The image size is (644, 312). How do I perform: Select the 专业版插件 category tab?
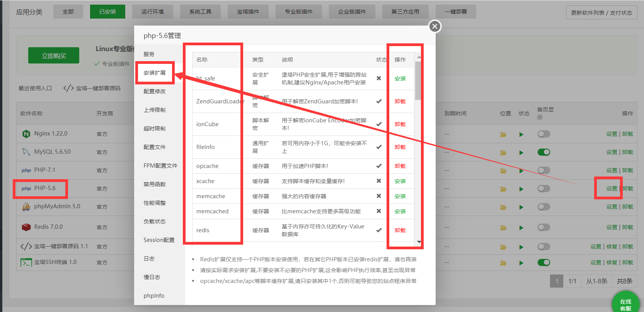pos(298,12)
